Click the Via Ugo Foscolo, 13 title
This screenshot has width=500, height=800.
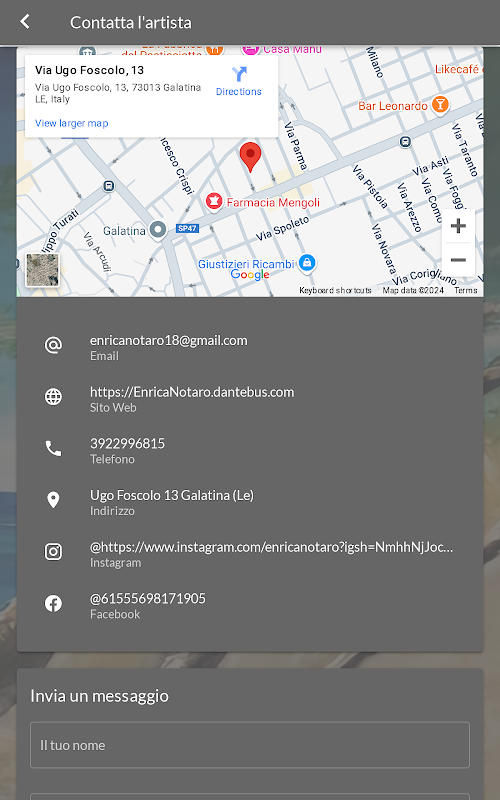click(89, 70)
